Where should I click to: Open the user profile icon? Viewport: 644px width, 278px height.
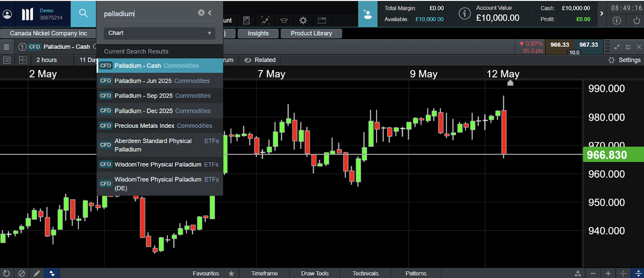coord(7,14)
